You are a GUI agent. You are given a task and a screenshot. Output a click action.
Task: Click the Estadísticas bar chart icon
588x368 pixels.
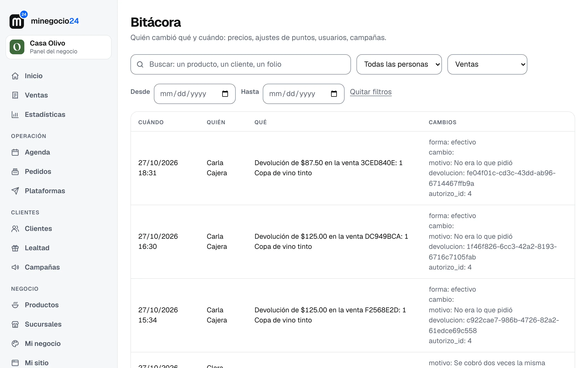(15, 114)
